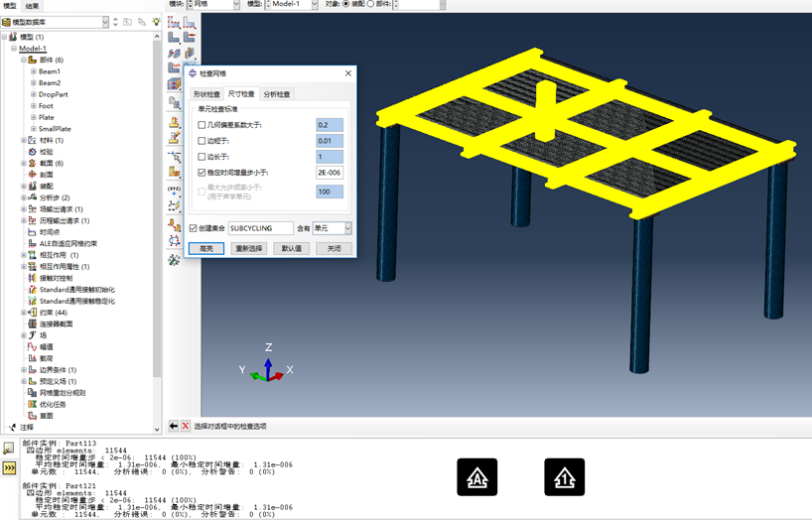Click the 材料 (Materials) node icon
The height and width of the screenshot is (520, 812).
pyautogui.click(x=32, y=140)
